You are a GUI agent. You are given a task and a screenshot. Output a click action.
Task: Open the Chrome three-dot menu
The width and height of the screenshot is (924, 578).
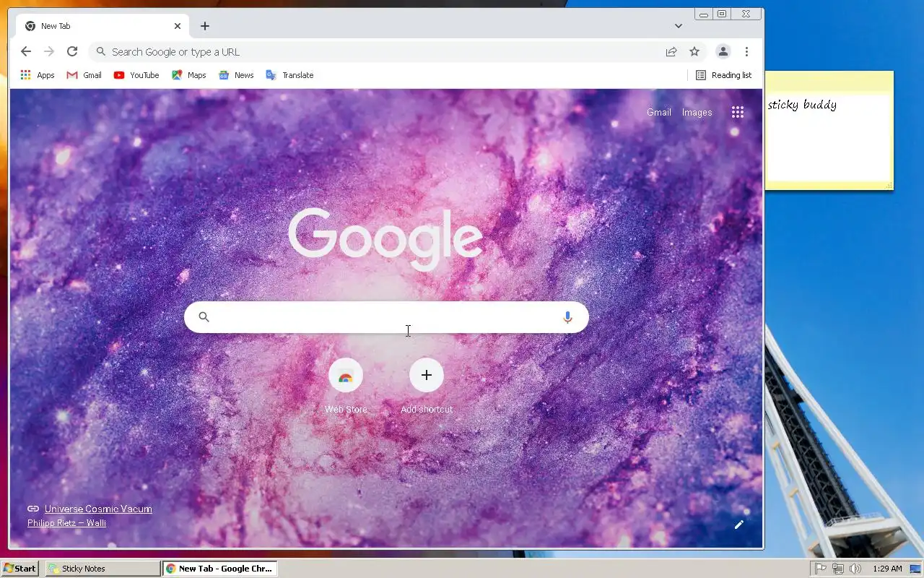click(746, 51)
